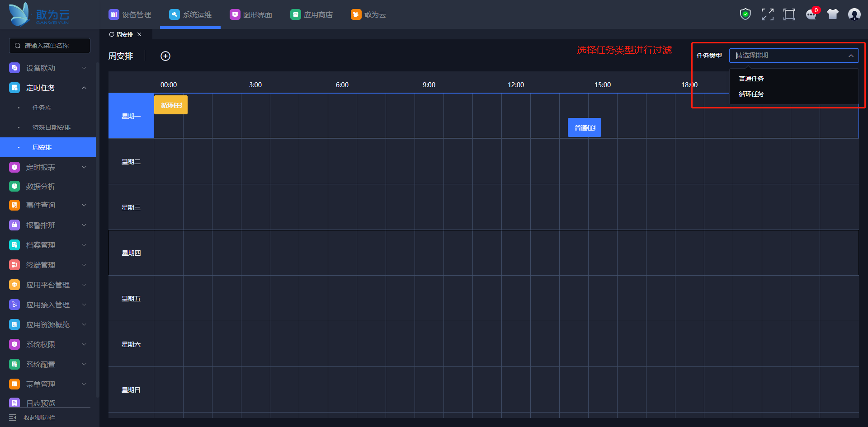Viewport: 868px width, 427px height.
Task: Click the refresh icon on 周安排 tab
Action: tap(112, 35)
